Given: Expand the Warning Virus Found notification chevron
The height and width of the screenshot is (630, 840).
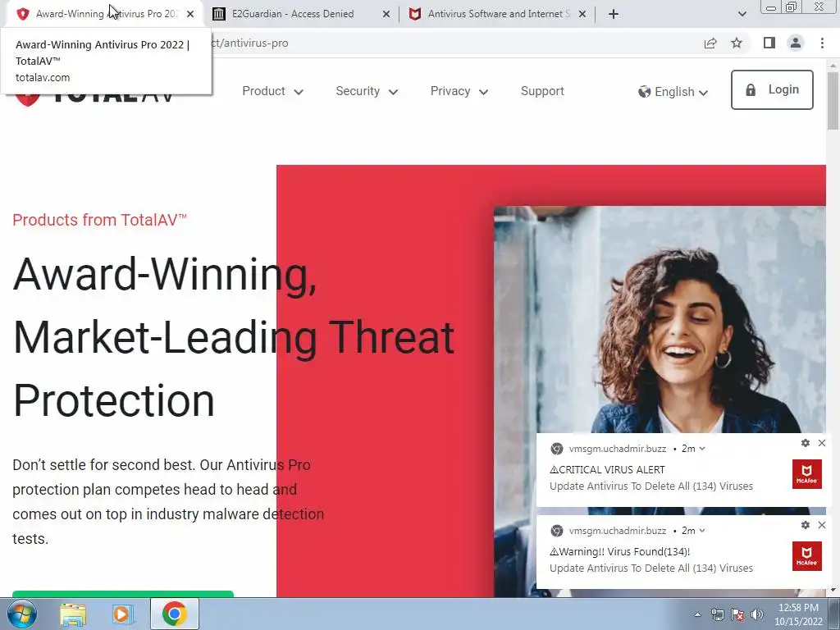Looking at the screenshot, I should point(702,531).
